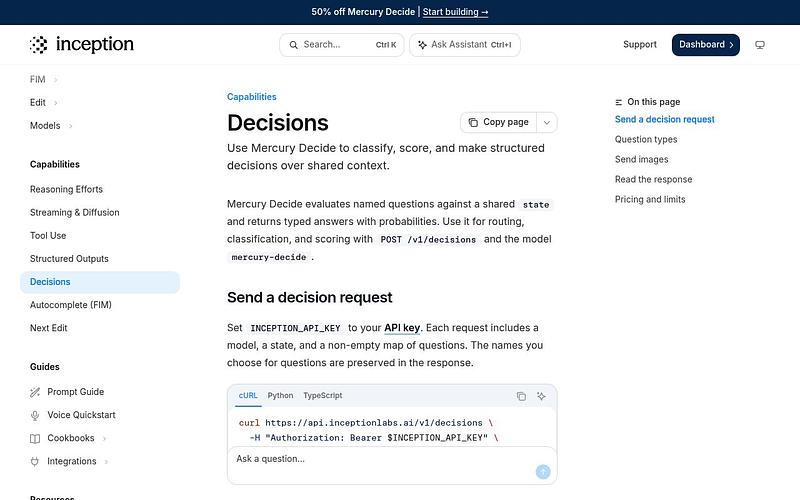Jump to Read the response section

click(654, 180)
